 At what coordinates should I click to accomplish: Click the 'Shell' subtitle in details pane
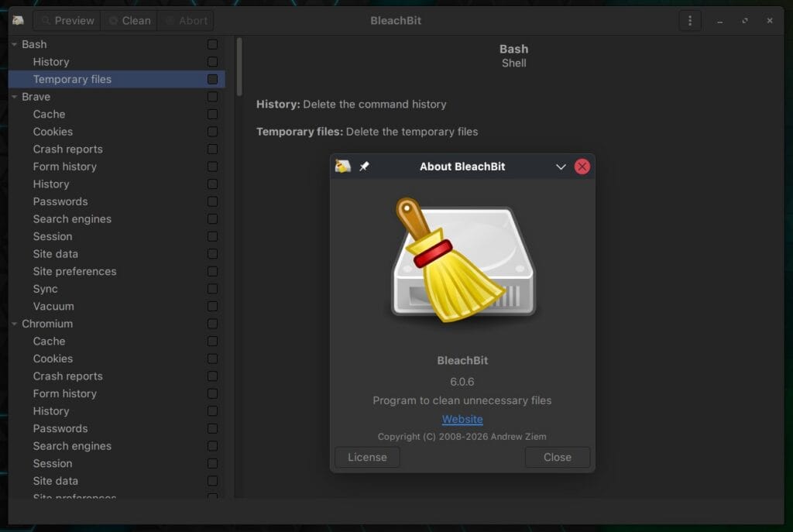click(514, 63)
